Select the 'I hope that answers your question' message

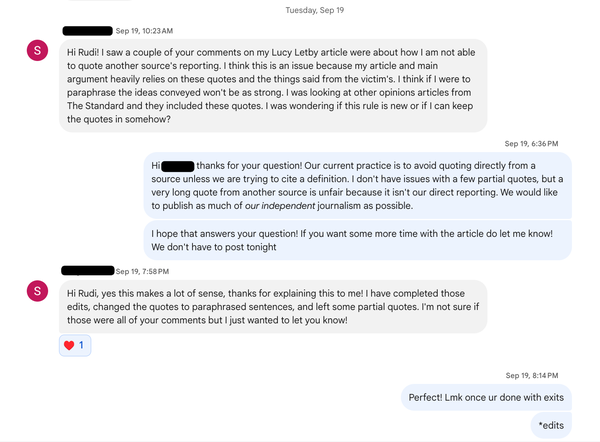[x=358, y=239]
